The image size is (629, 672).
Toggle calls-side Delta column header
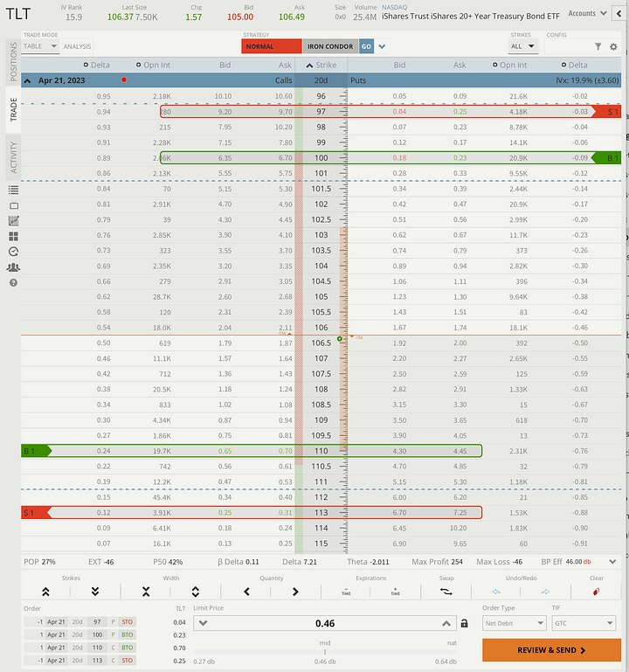click(x=96, y=65)
